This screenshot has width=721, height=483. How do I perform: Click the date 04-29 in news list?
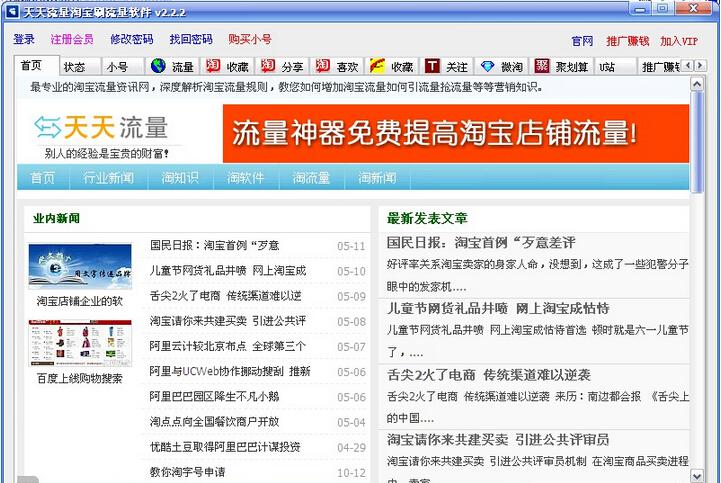[351, 448]
